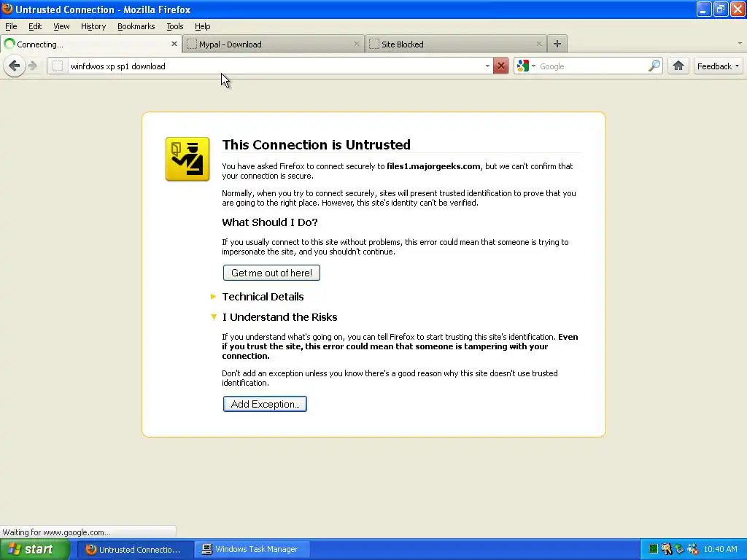This screenshot has height=560, width=747.
Task: Click the What Should I Do? heading
Action: [x=270, y=222]
